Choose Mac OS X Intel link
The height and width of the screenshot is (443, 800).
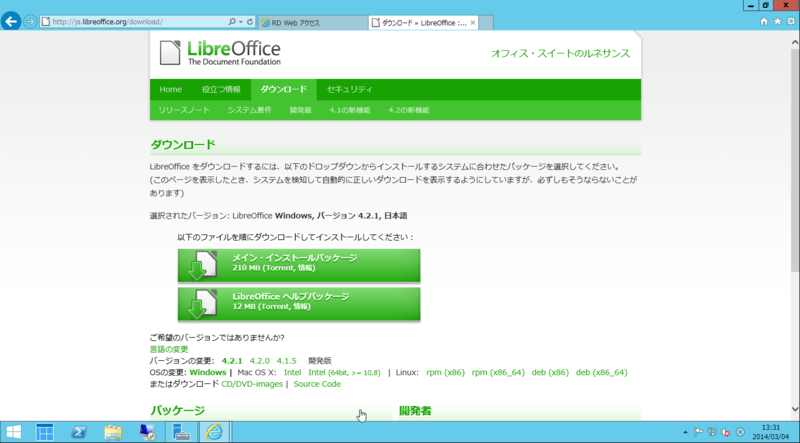(x=292, y=373)
